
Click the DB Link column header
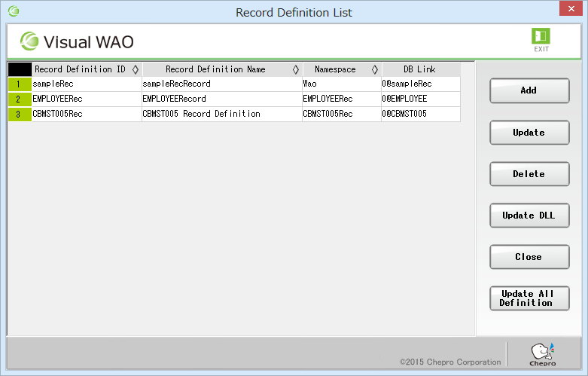[x=420, y=69]
